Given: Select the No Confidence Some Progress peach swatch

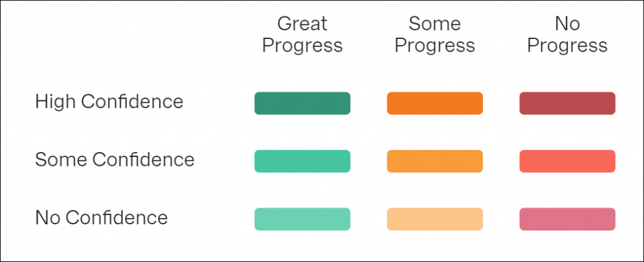Looking at the screenshot, I should 435,219.
